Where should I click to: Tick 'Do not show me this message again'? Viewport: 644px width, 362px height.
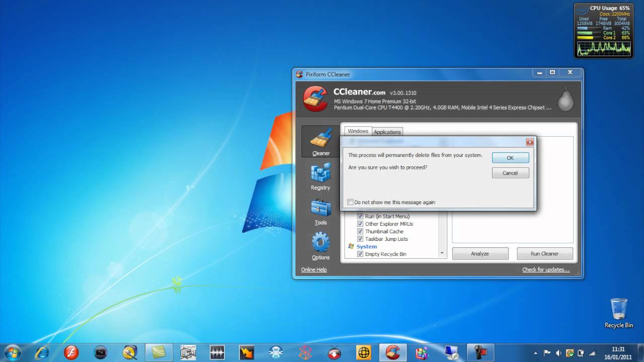click(351, 202)
